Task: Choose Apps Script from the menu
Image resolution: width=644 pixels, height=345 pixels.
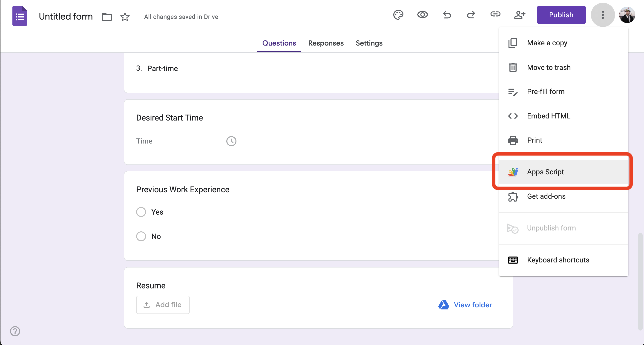Action: click(x=545, y=172)
